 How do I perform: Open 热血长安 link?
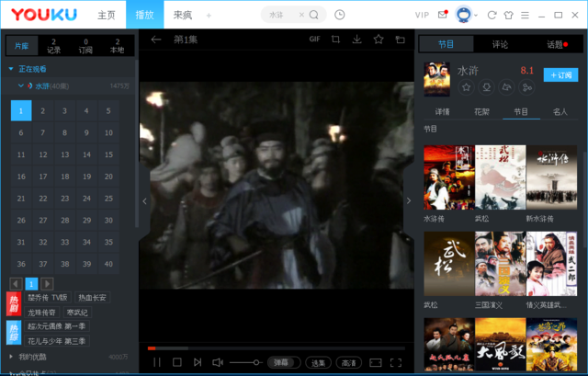point(92,298)
